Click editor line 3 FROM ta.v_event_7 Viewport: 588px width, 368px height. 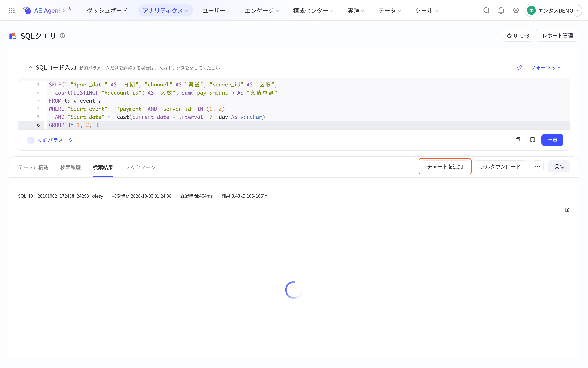point(75,101)
